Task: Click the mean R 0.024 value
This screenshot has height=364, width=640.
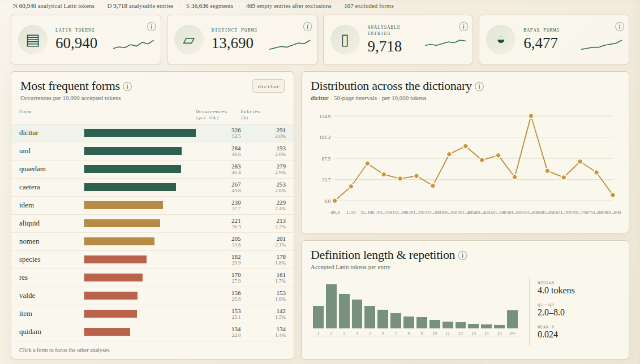Action: pos(547,335)
